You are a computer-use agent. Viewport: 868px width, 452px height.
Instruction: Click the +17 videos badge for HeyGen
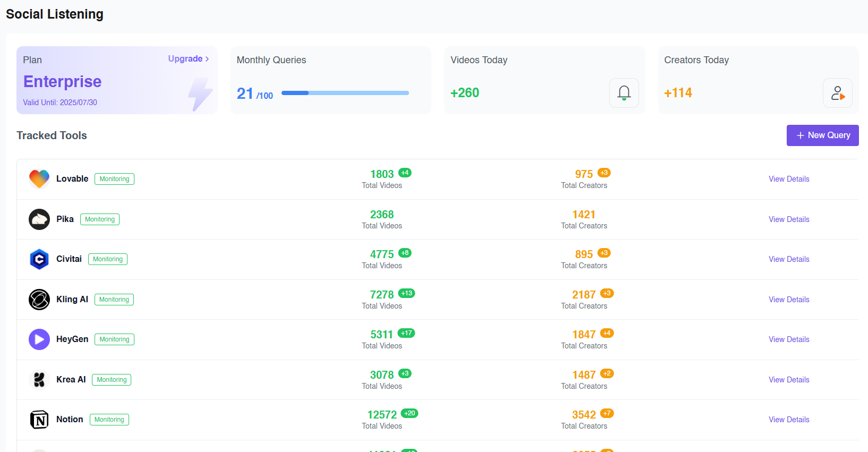(406, 333)
